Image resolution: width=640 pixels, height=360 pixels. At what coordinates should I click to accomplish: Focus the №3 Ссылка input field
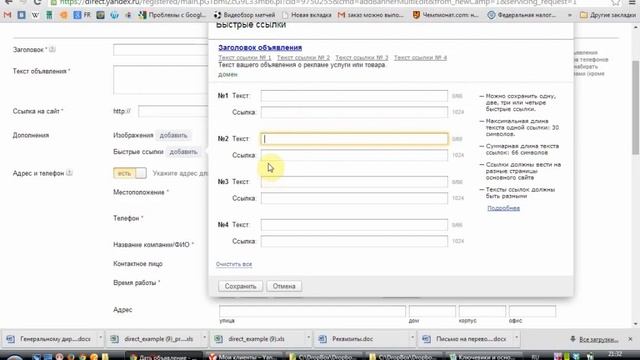[354, 198]
